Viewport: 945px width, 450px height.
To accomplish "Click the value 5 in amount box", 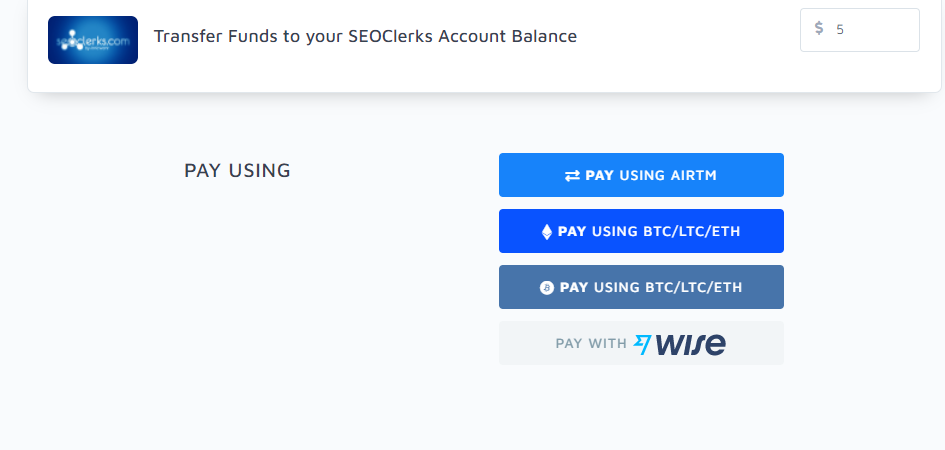I will tap(840, 30).
